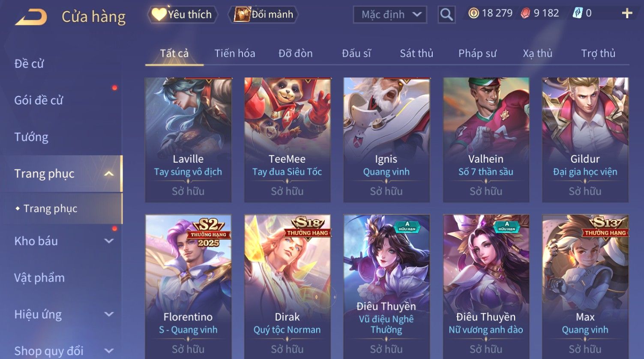Open Gói đề cử in sidebar
Screen dimensions: 644x359
(x=39, y=100)
